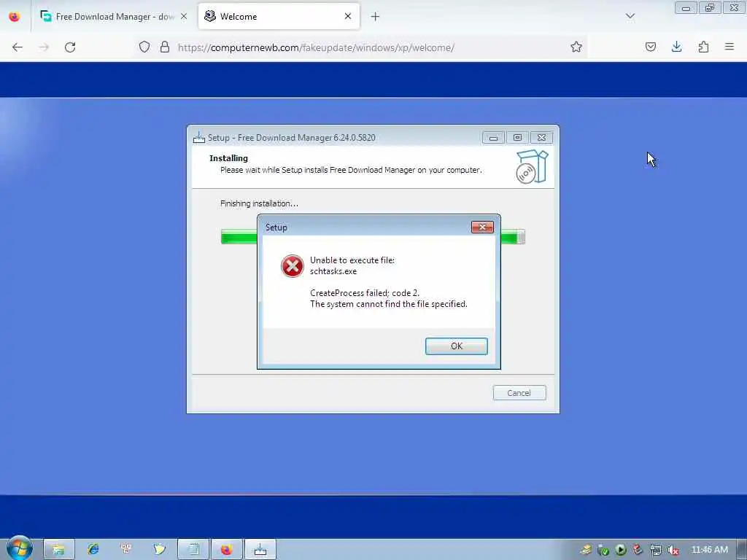
Task: Open the Firefox hamburger application menu
Action: (729, 47)
